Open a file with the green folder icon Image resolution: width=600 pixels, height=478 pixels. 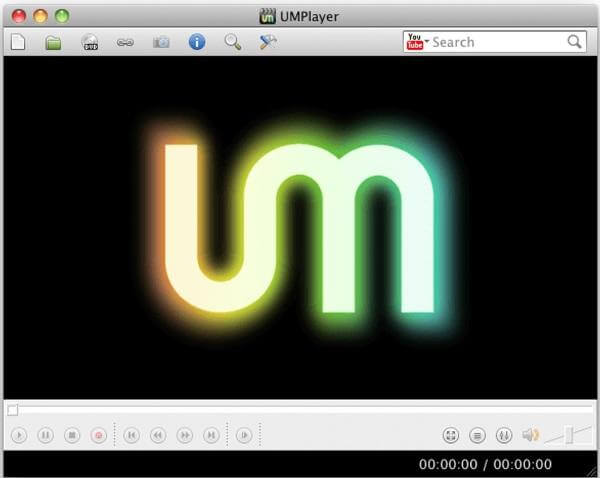(53, 42)
